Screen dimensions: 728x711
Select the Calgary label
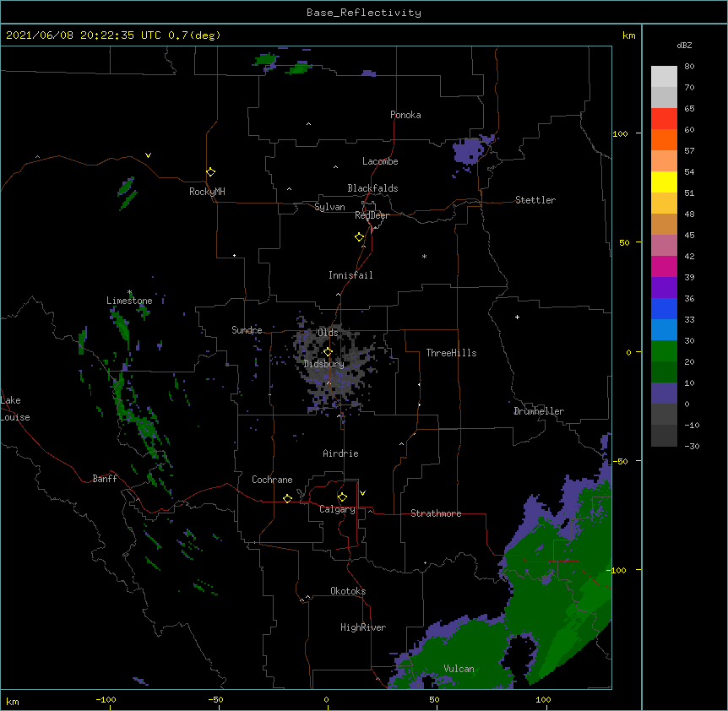337,509
